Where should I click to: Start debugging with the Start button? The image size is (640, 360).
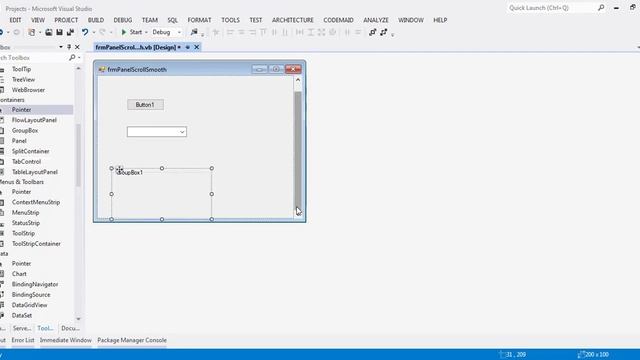(x=131, y=32)
